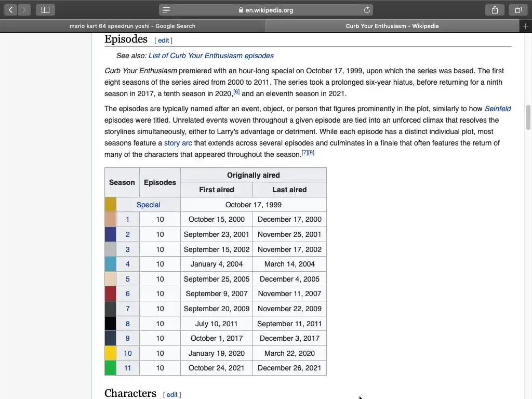Click the Season column header

point(122,182)
